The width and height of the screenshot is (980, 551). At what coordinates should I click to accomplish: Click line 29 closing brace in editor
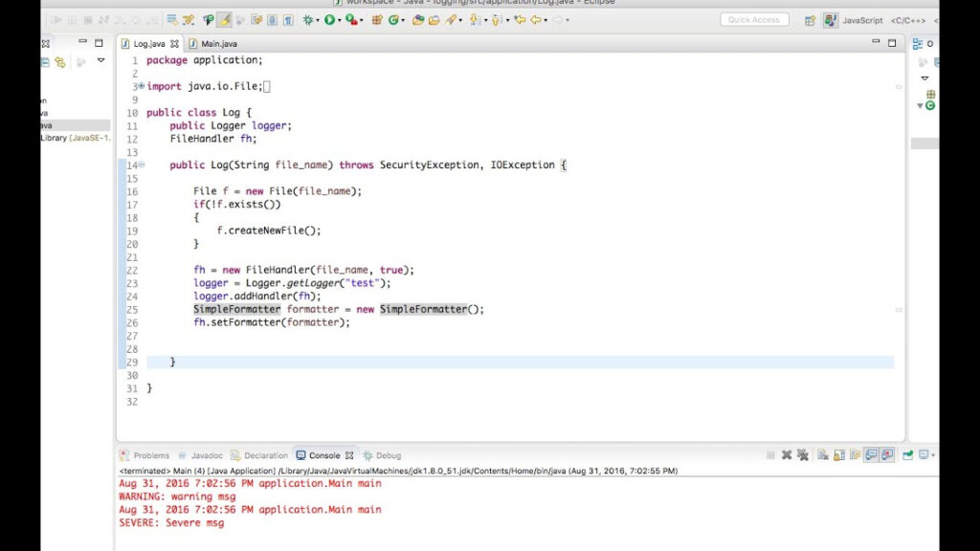pos(173,362)
